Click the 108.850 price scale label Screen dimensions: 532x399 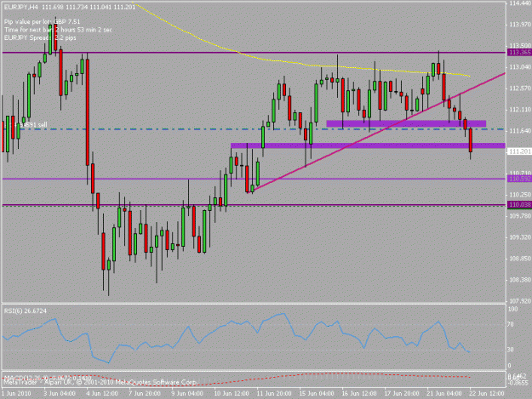click(519, 259)
